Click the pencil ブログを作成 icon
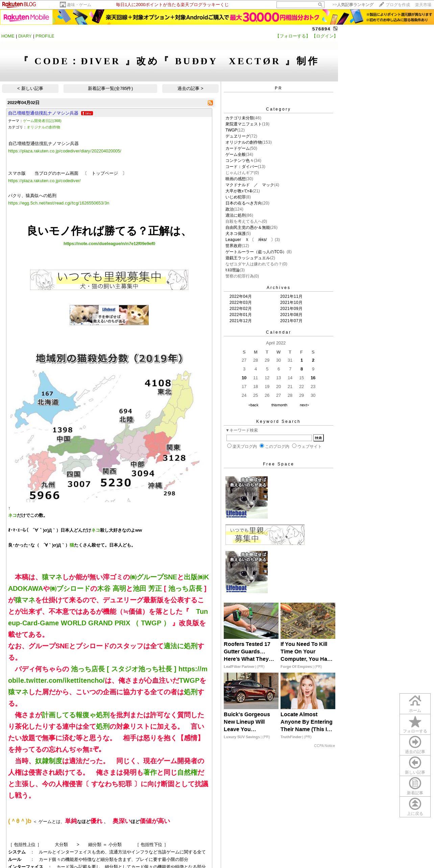The height and width of the screenshot is (868, 434). pyautogui.click(x=382, y=5)
